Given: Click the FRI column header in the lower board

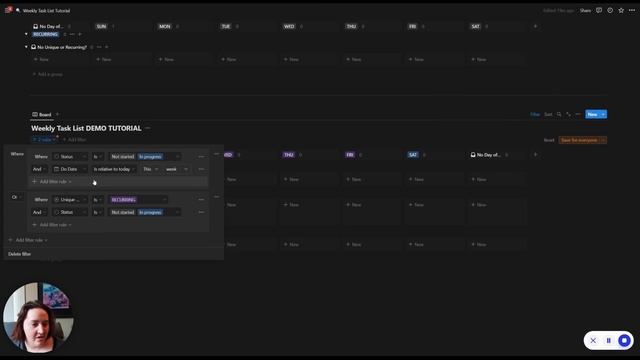Looking at the screenshot, I should [x=350, y=155].
